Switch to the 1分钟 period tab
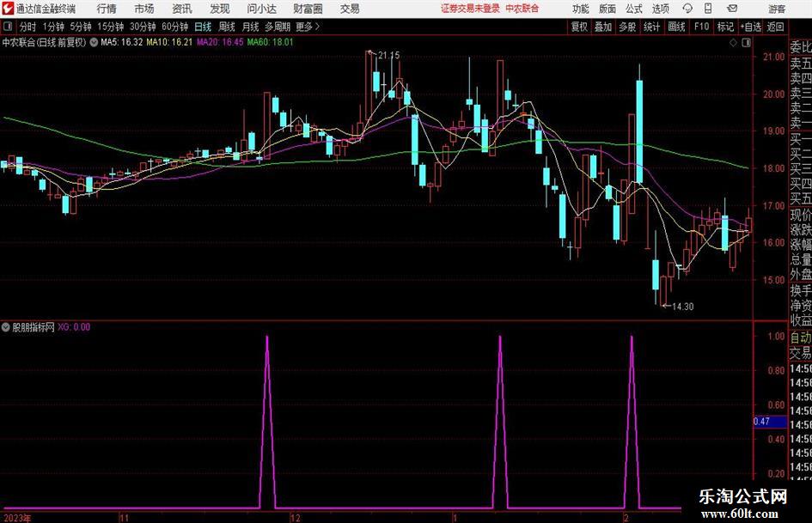 [x=53, y=27]
